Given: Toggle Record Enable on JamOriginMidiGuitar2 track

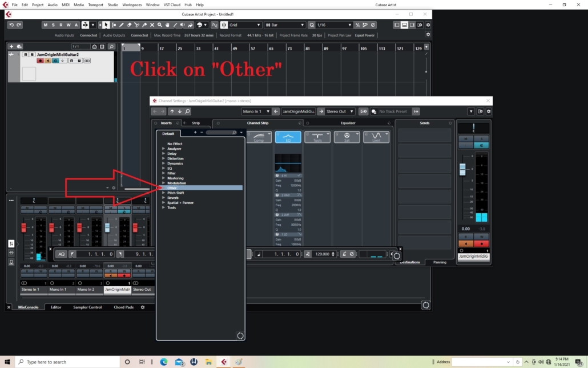Looking at the screenshot, I should click(x=40, y=61).
